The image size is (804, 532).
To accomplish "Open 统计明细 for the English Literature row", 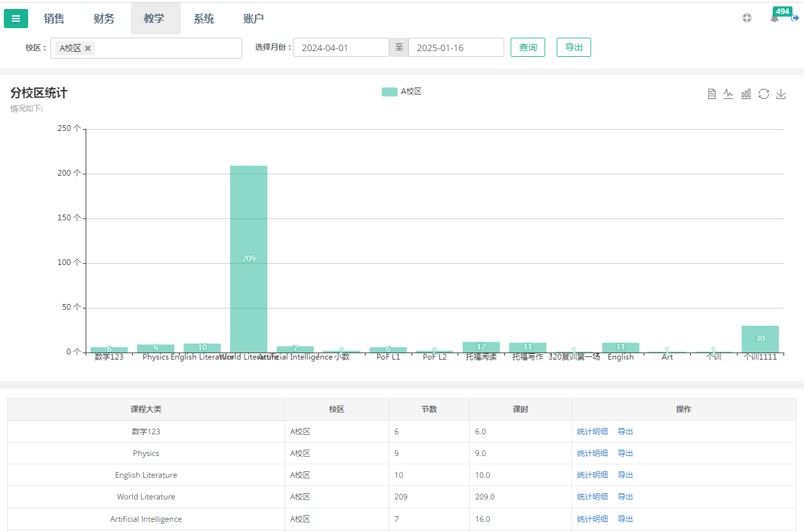I will click(592, 475).
